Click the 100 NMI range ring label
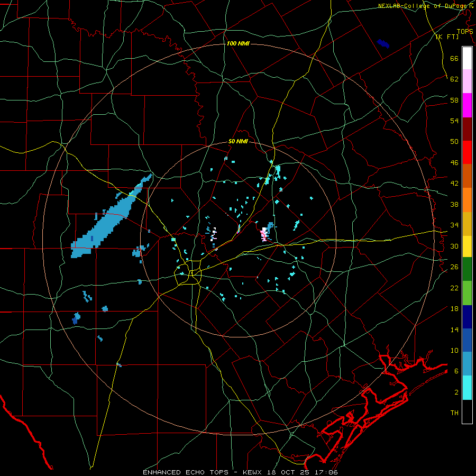 point(238,43)
